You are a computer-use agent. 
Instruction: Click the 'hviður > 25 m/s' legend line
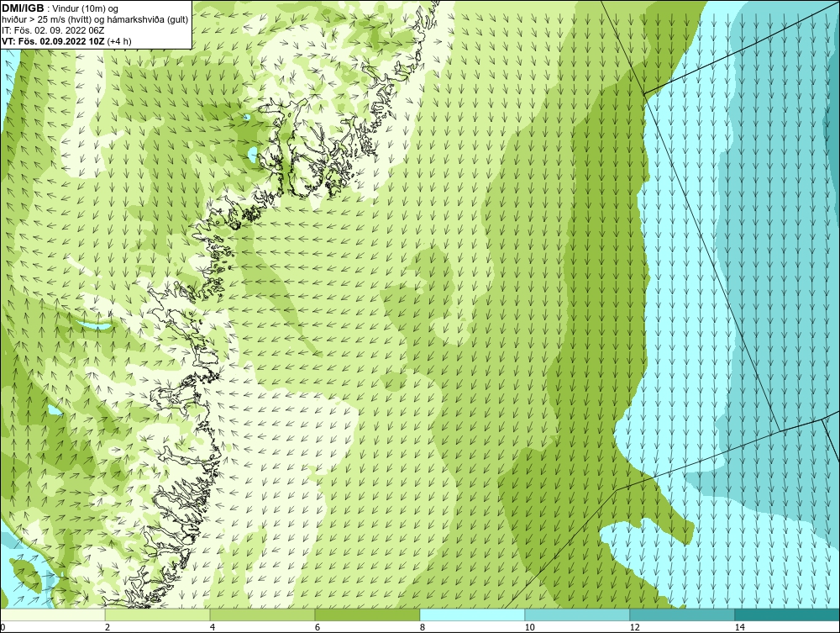[96, 20]
